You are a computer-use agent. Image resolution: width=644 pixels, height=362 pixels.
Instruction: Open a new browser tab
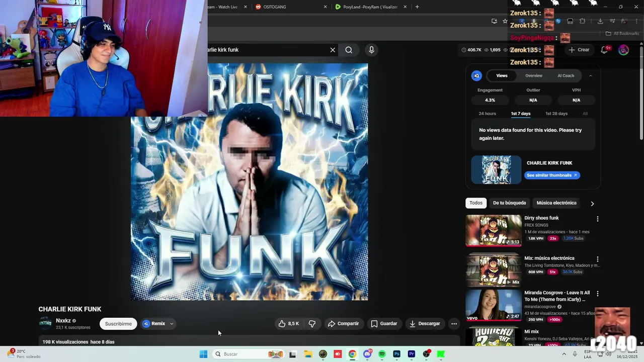(417, 7)
